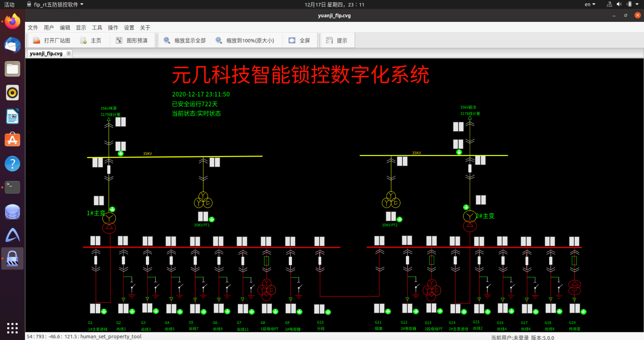Open the 设置 menu
Image resolution: width=644 pixels, height=340 pixels.
pos(129,28)
